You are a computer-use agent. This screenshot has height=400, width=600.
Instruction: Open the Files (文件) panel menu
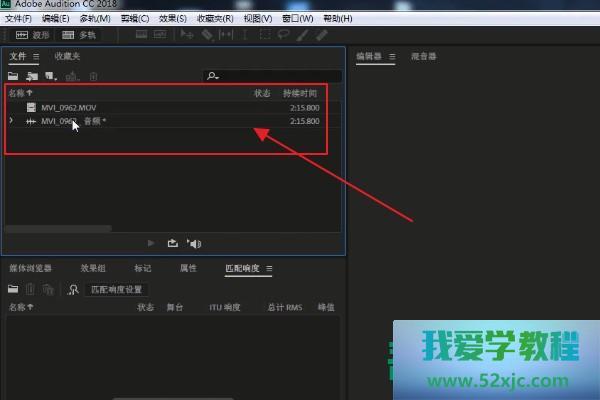tap(37, 56)
